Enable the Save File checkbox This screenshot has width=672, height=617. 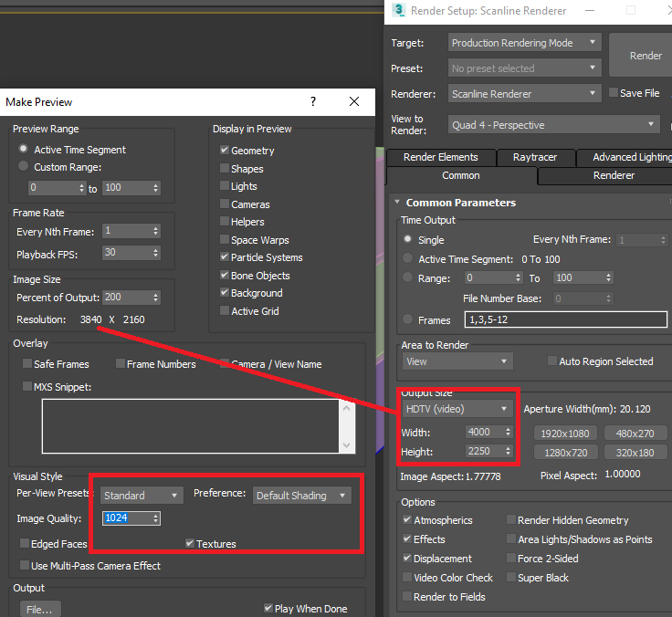(614, 92)
